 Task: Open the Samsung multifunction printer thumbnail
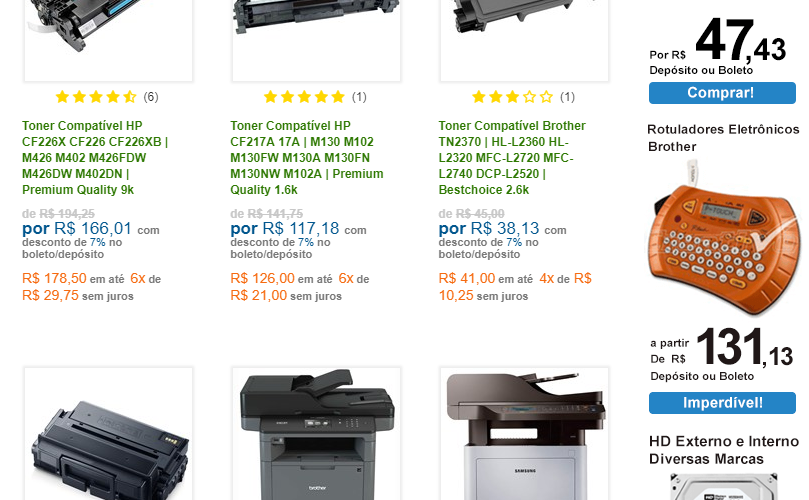(524, 434)
